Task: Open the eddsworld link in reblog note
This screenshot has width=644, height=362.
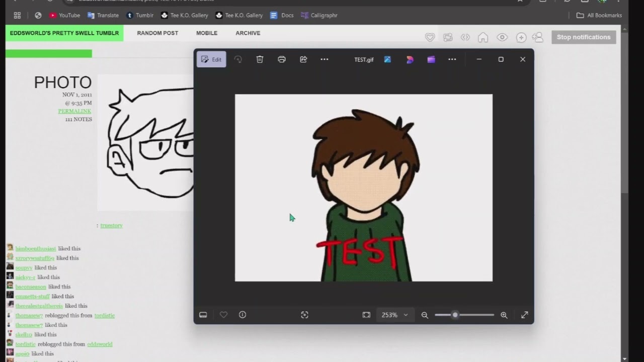Action: tap(100, 344)
